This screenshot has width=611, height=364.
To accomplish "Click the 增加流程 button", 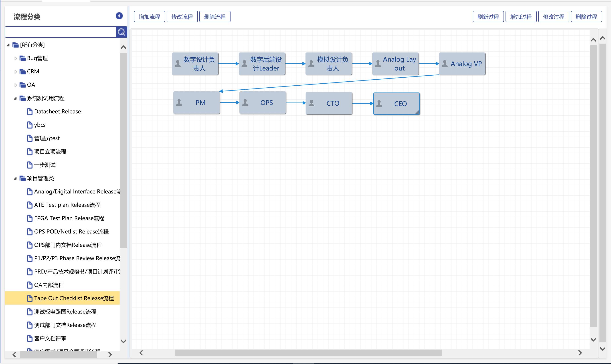I will tap(149, 17).
